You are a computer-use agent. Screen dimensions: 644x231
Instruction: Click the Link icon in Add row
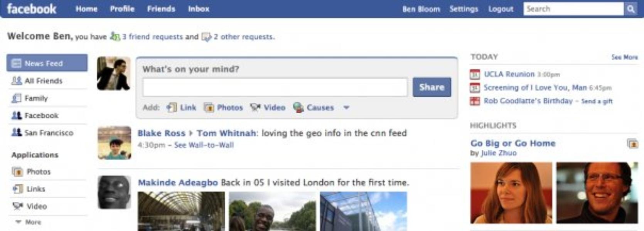[x=172, y=108]
